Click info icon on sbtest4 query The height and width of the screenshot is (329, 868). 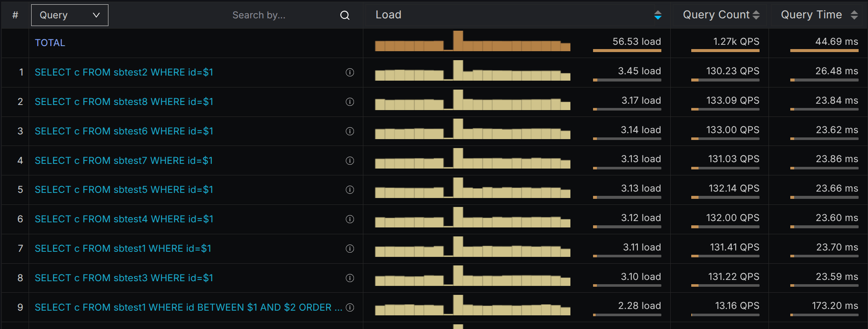350,219
